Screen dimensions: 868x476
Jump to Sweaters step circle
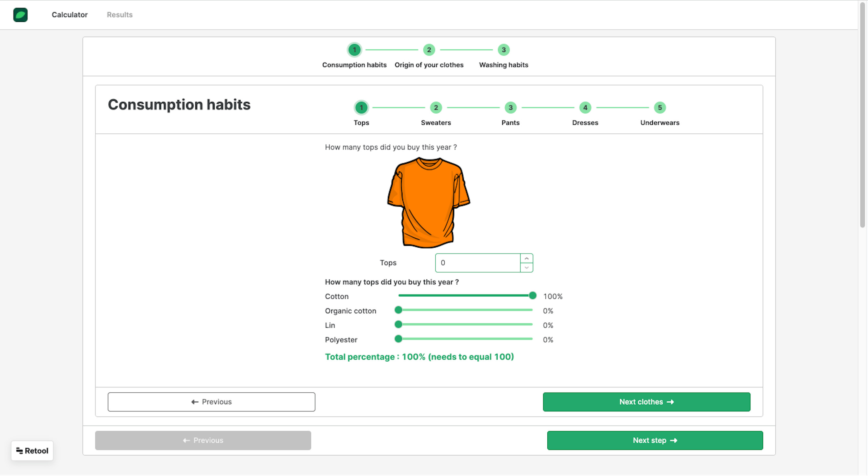436,108
